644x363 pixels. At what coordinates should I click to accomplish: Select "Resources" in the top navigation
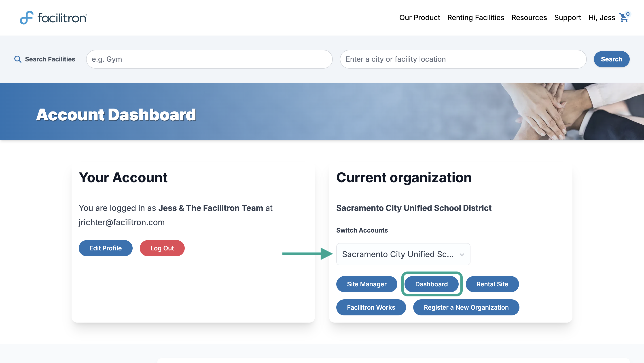click(529, 17)
